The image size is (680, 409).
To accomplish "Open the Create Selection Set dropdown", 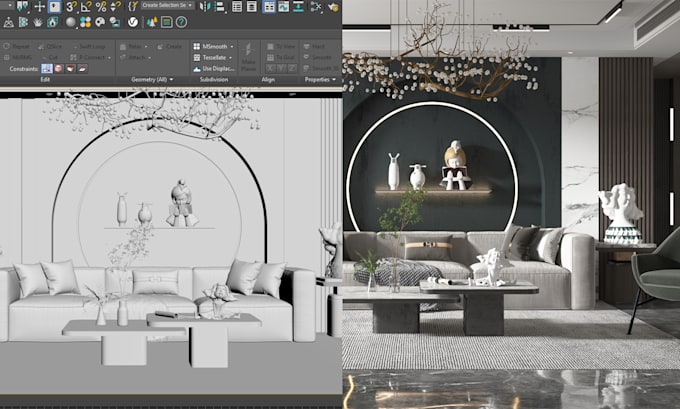I will (167, 5).
